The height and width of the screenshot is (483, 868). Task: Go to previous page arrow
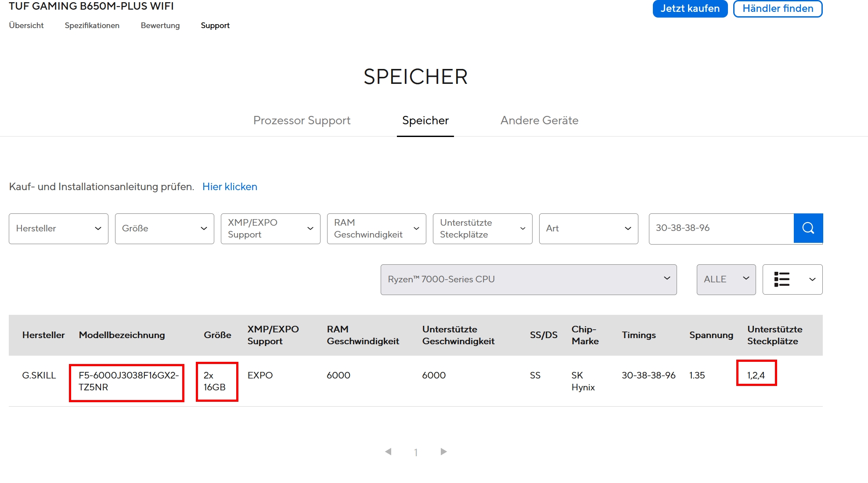(x=388, y=451)
